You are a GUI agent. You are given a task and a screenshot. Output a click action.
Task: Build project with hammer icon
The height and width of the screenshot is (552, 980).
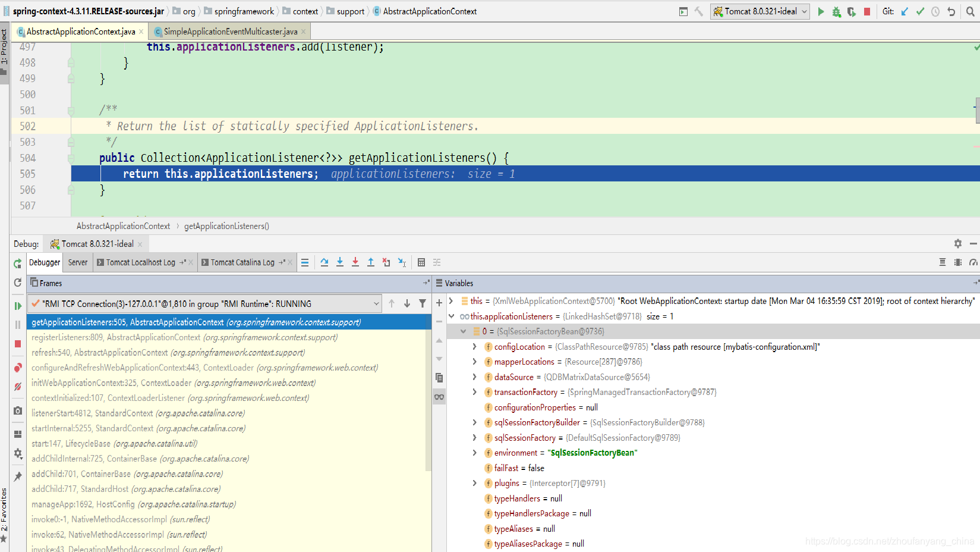click(699, 11)
